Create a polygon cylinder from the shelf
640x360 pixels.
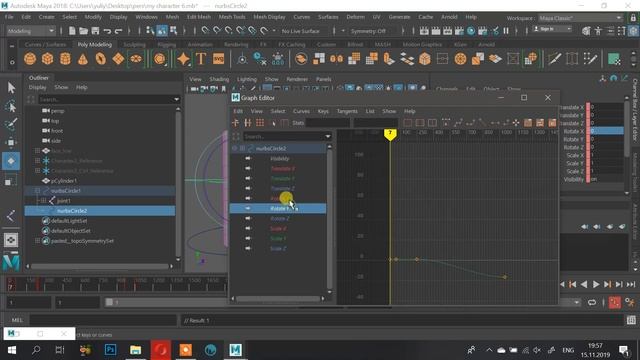click(x=65, y=59)
